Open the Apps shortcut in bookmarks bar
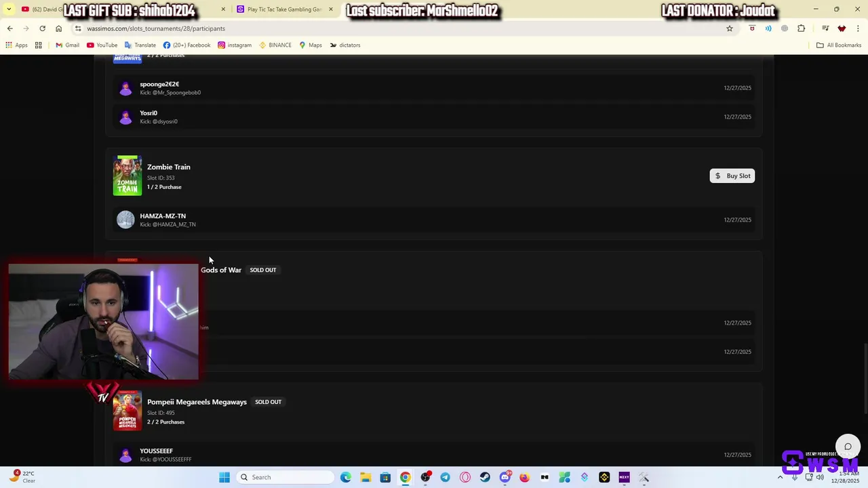 pos(16,45)
